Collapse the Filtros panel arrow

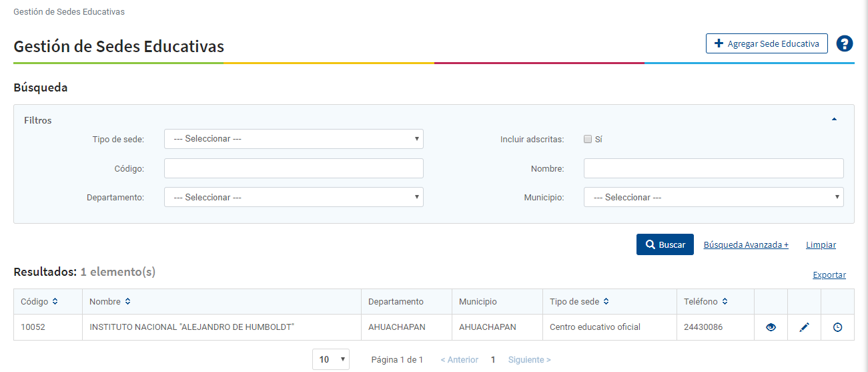[x=834, y=120]
